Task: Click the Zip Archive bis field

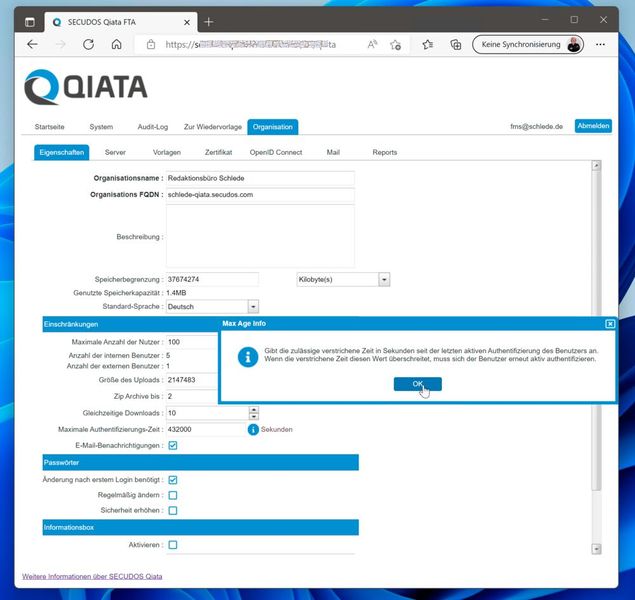Action: click(192, 396)
